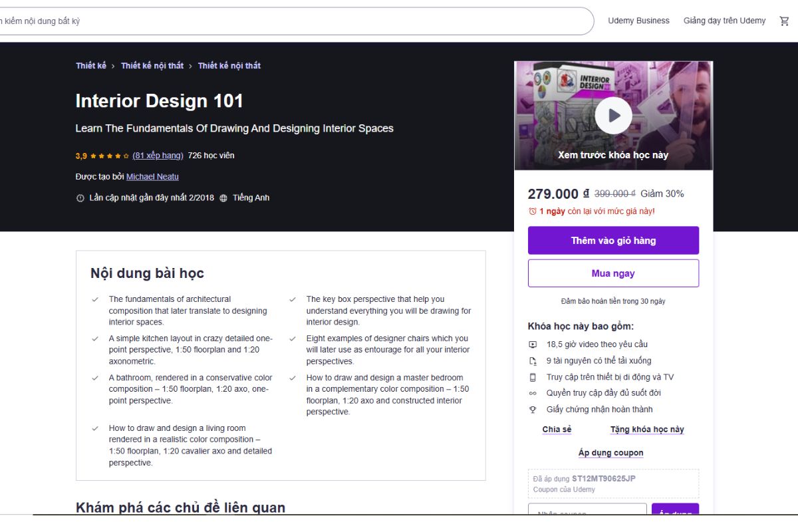This screenshot has width=798, height=532.
Task: Click Tặng khóa học này link
Action: coord(647,430)
